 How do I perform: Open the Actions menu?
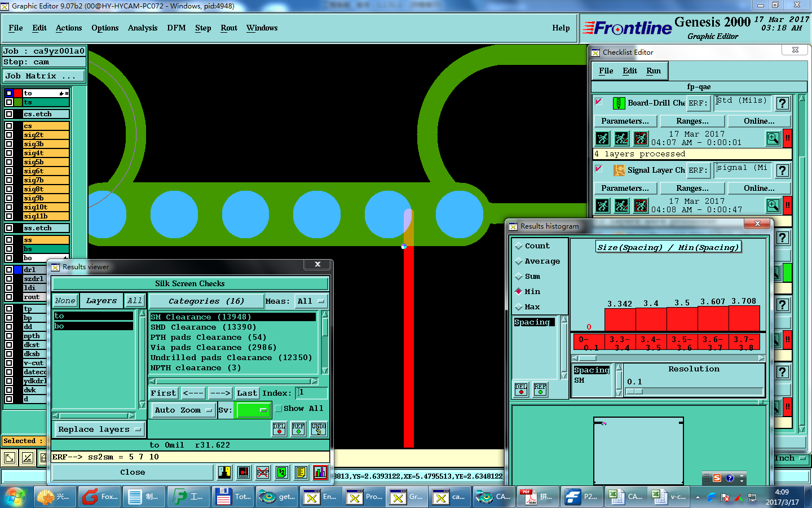[69, 28]
